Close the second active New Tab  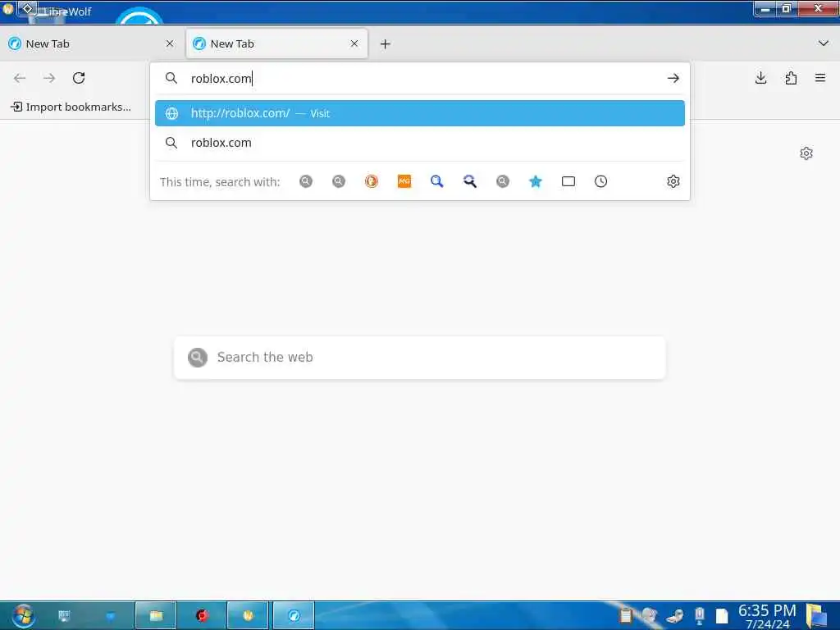(x=354, y=44)
